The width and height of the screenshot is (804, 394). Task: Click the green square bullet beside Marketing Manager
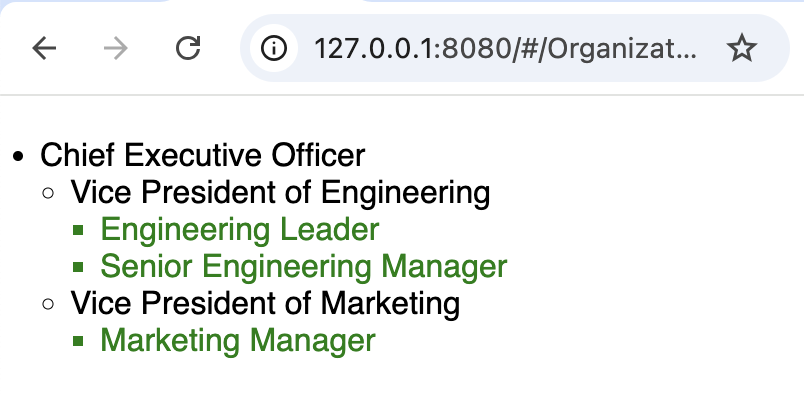pyautogui.click(x=78, y=341)
